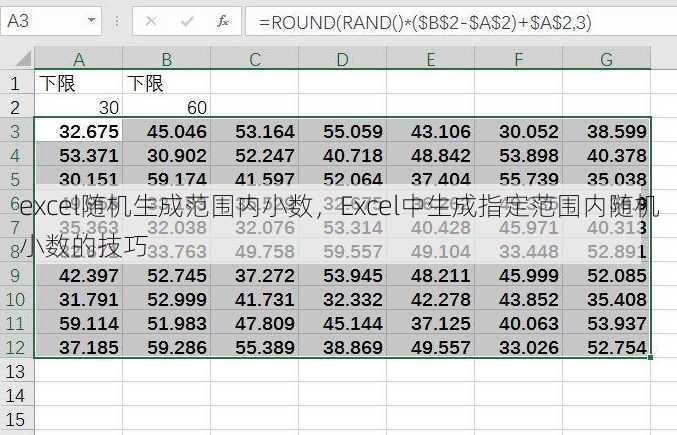Click the cell showing 31.791
Image resolution: width=677 pixels, height=435 pixels.
[x=79, y=299]
